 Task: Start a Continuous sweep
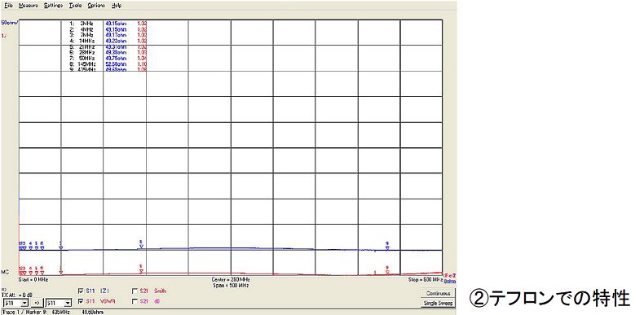pyautogui.click(x=439, y=293)
